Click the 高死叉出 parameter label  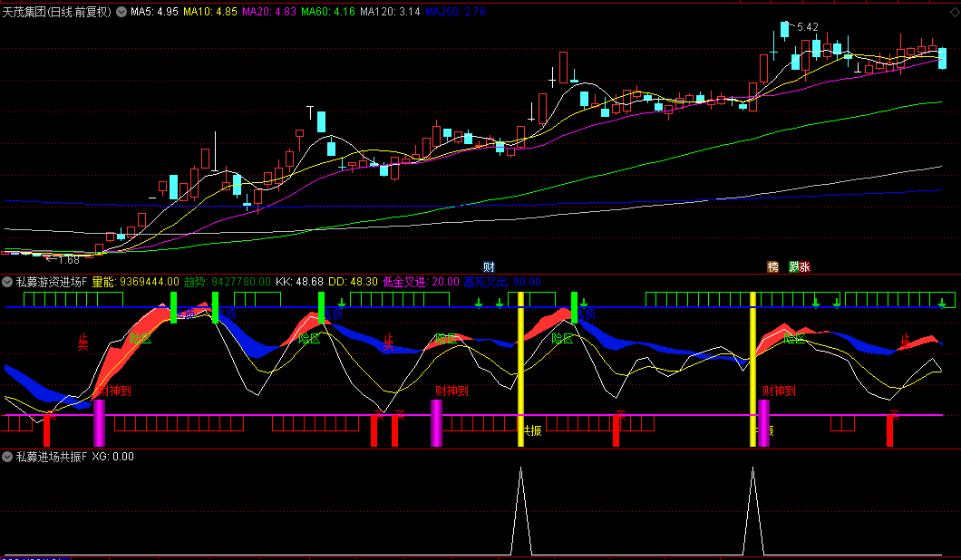tap(502, 282)
